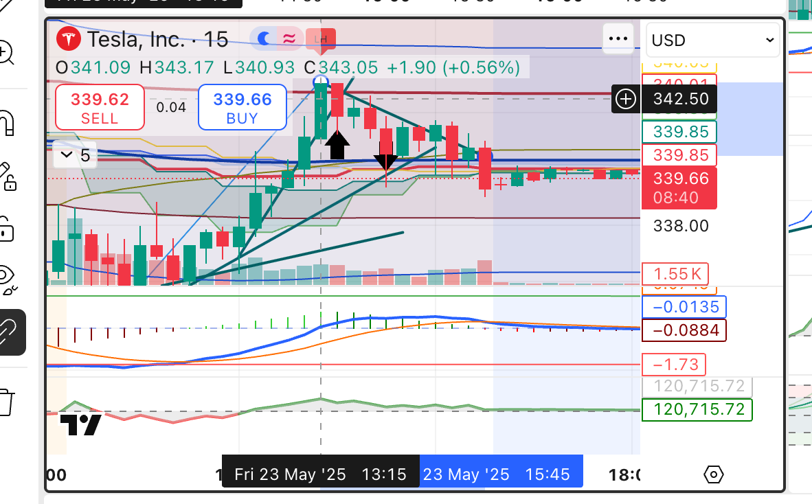Image resolution: width=812 pixels, height=504 pixels.
Task: Click the 339.66 current price label
Action: click(679, 188)
